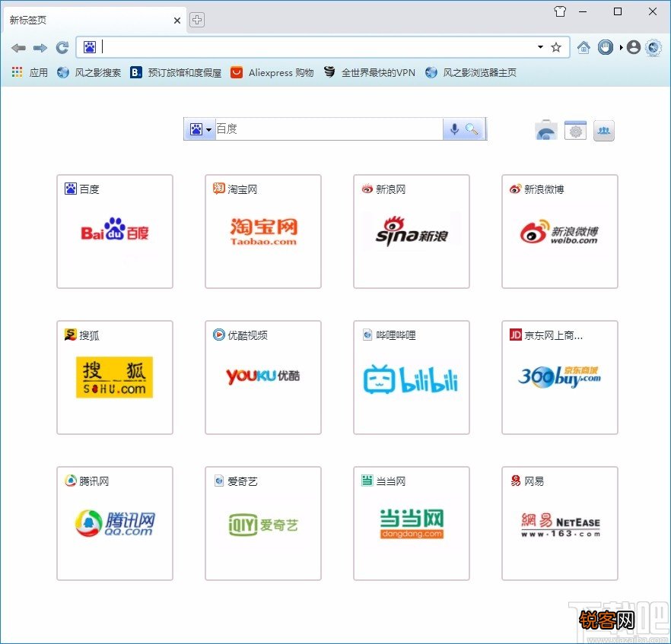Viewport: 671px width, 644px height.
Task: Open the 淘宝网 speed dial tile
Action: tap(263, 231)
